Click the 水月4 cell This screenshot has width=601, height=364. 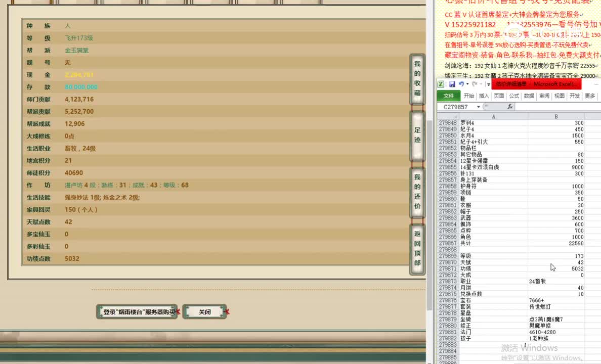click(x=493, y=135)
